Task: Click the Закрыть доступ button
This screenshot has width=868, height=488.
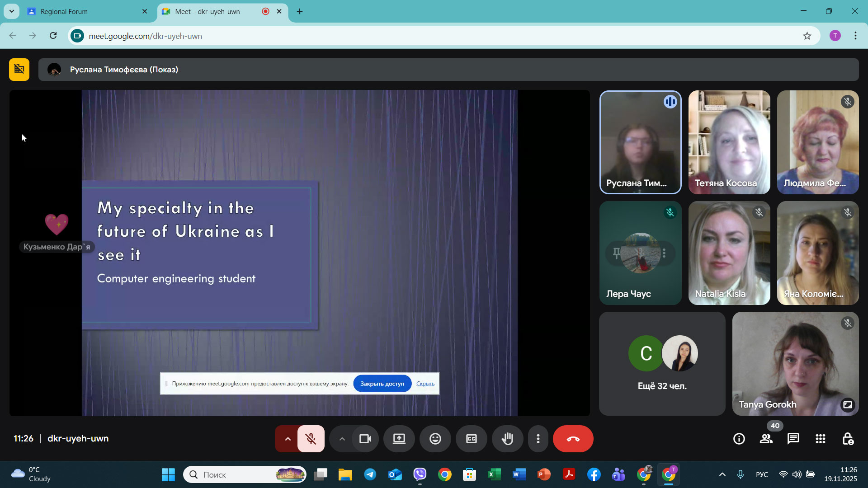Action: [382, 384]
